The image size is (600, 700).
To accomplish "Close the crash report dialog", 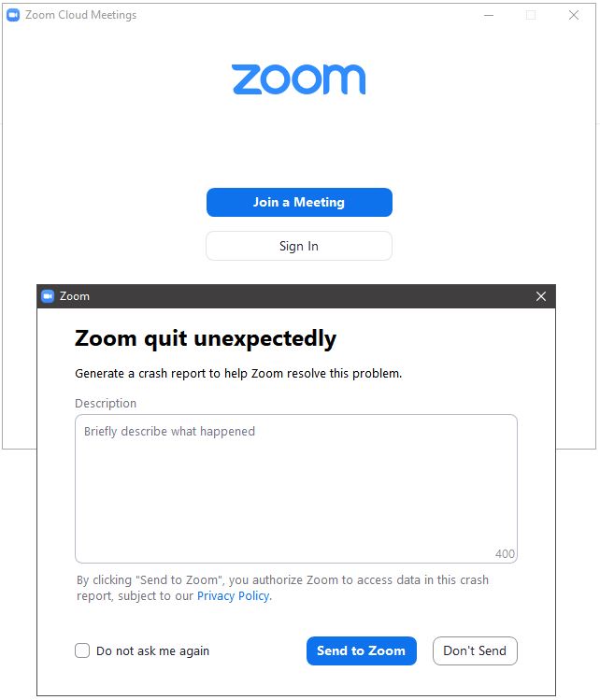I will (541, 296).
